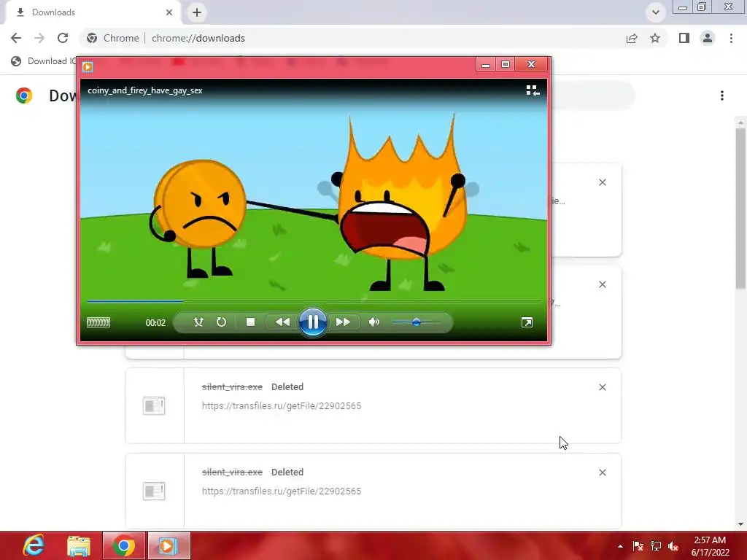The image size is (747, 560).
Task: Reload the Chrome downloads page
Action: pos(63,38)
